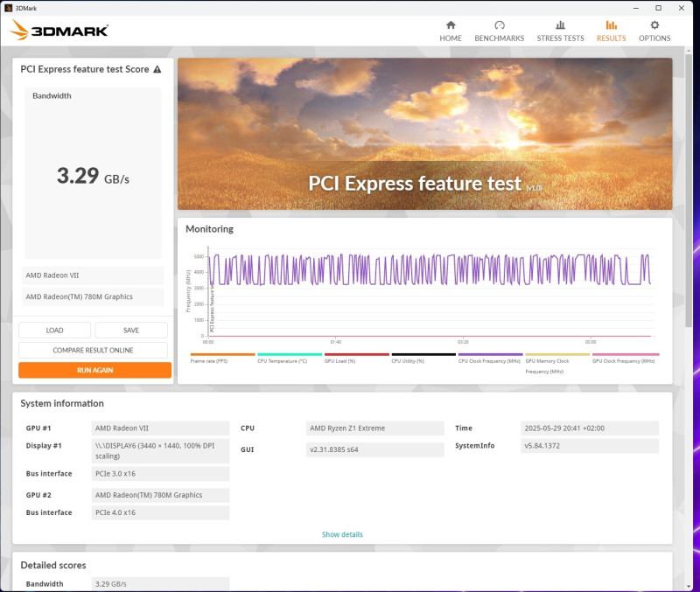The image size is (700, 592).
Task: Click PCI Express feature test Score title
Action: tap(85, 69)
